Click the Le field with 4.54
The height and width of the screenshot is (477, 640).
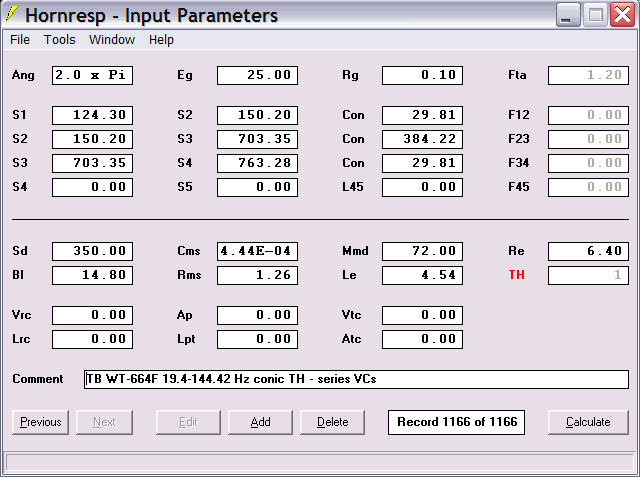click(422, 275)
